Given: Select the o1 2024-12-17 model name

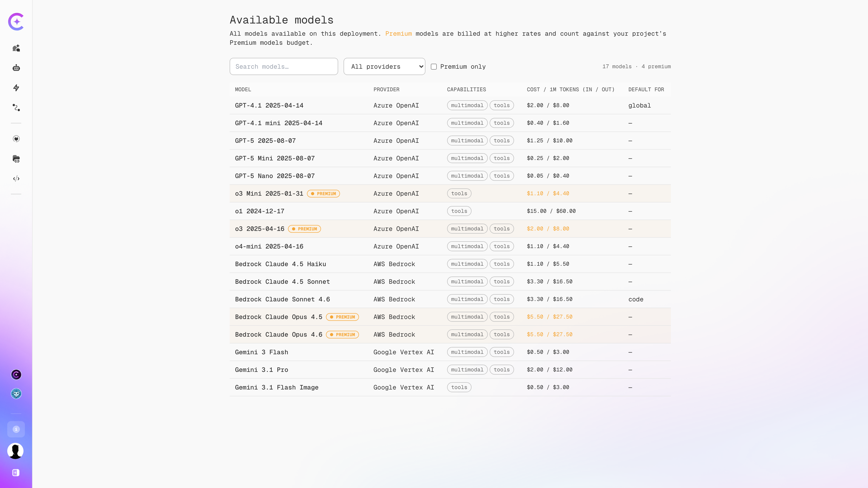Looking at the screenshot, I should 260,211.
